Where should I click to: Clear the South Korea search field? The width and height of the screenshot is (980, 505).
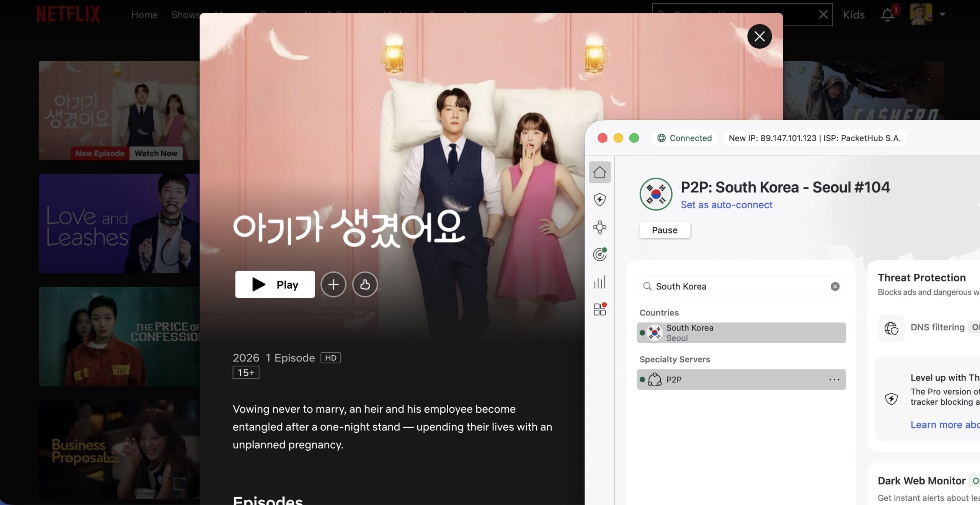[835, 286]
